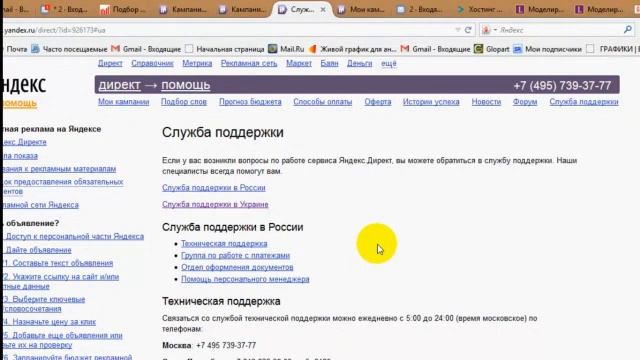Viewport: 640px width, 360px height.
Task: Open sidebar link Выберите ключевые словосочетания
Action: tap(44, 304)
